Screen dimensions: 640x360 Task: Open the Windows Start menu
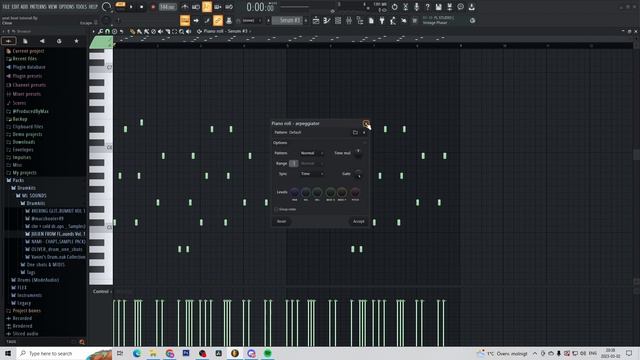[8, 353]
